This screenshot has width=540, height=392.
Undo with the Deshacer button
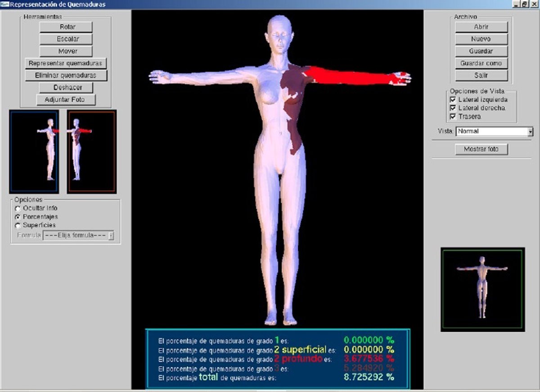(x=67, y=88)
